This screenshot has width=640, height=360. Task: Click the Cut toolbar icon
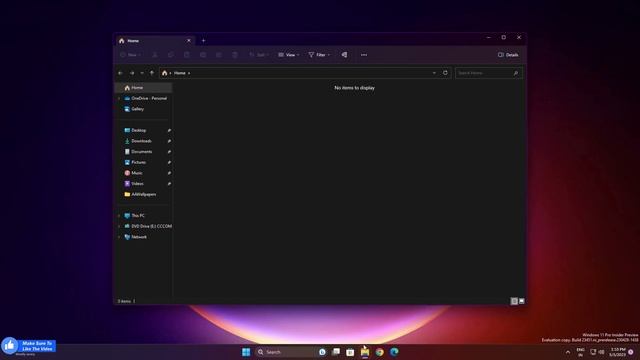155,55
